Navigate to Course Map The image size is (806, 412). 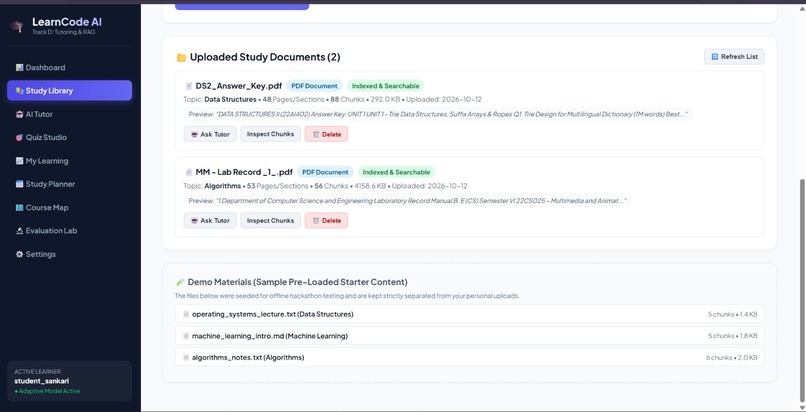click(69, 208)
